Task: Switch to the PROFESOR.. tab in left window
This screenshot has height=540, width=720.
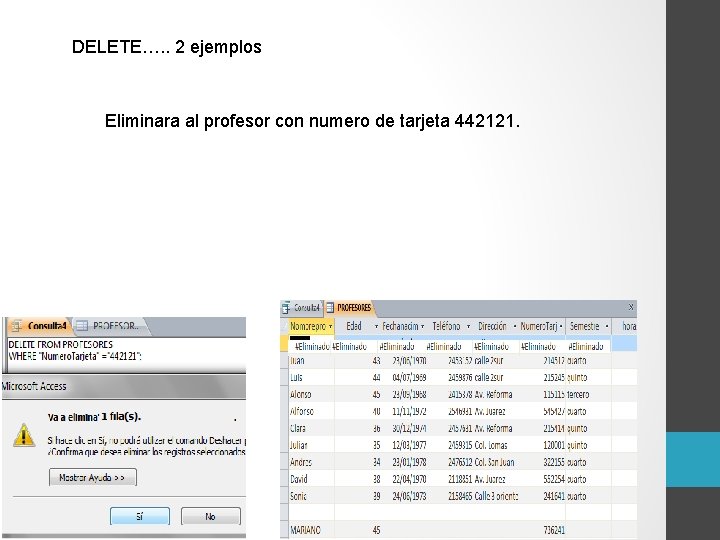Action: click(x=110, y=326)
